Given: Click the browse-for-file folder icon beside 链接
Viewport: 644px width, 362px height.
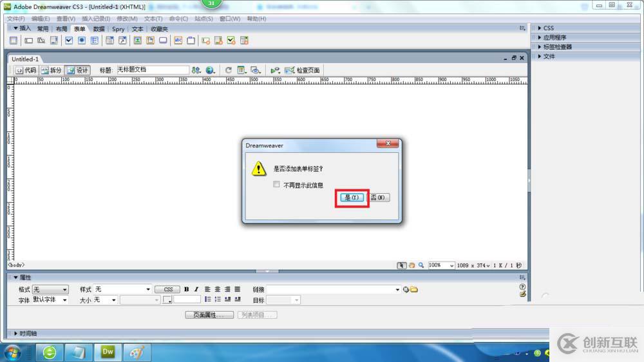Looking at the screenshot, I should pyautogui.click(x=414, y=290).
